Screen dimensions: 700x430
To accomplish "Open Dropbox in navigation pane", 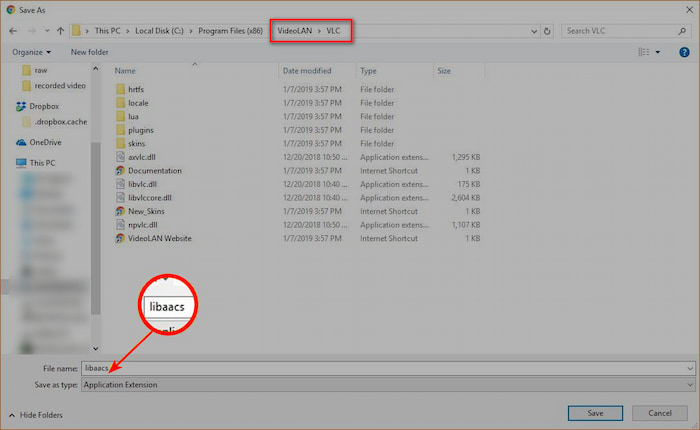I will pos(38,106).
